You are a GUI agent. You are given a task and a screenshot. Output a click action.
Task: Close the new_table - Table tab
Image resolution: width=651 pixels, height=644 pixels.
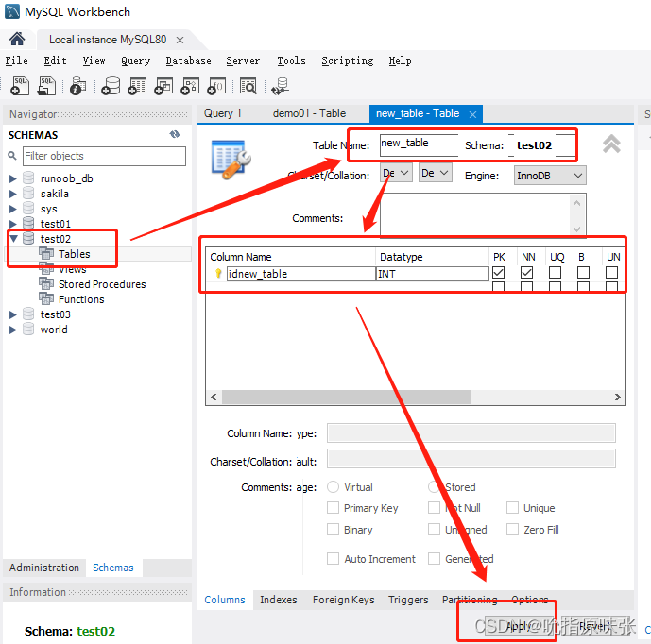pyautogui.click(x=472, y=114)
